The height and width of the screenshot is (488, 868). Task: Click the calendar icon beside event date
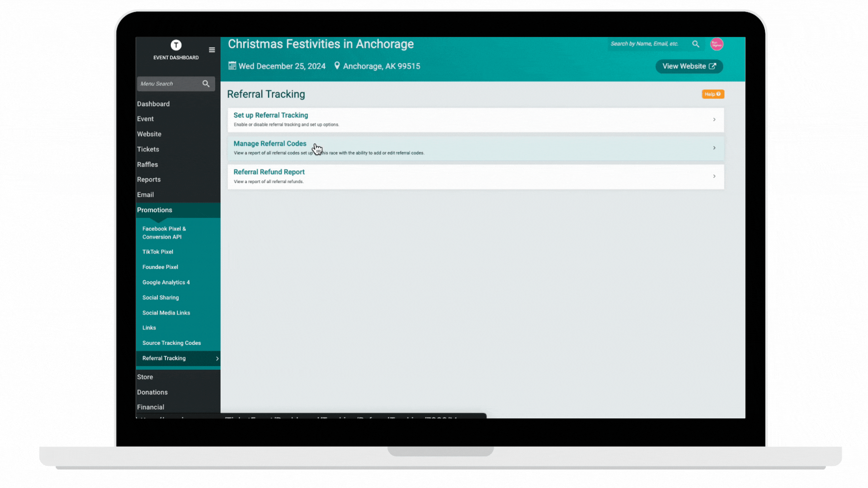232,66
